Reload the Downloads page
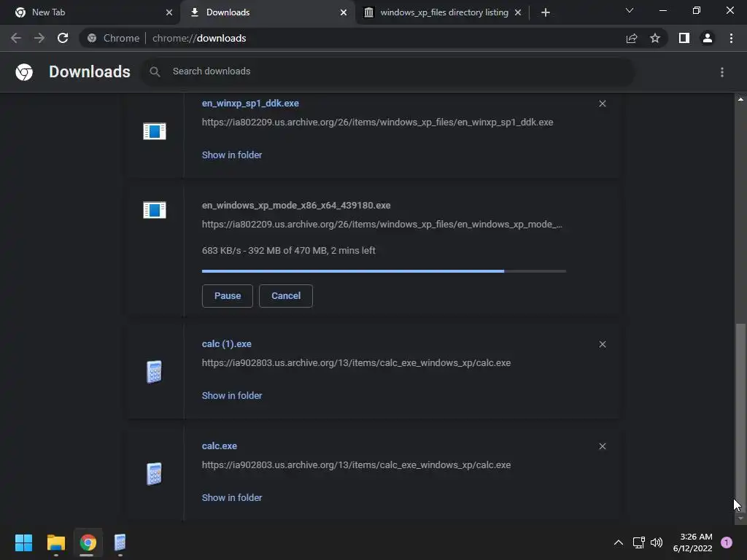The image size is (747, 560). click(x=63, y=38)
